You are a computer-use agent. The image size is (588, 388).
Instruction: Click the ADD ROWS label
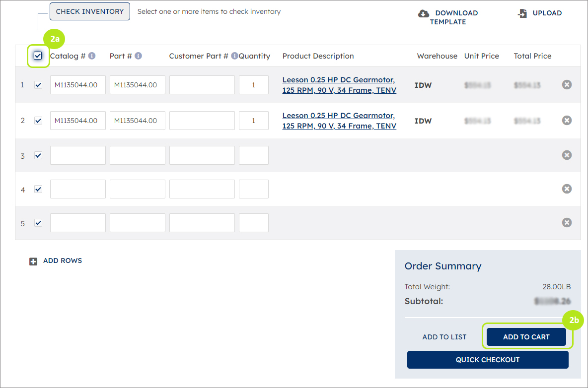click(63, 260)
